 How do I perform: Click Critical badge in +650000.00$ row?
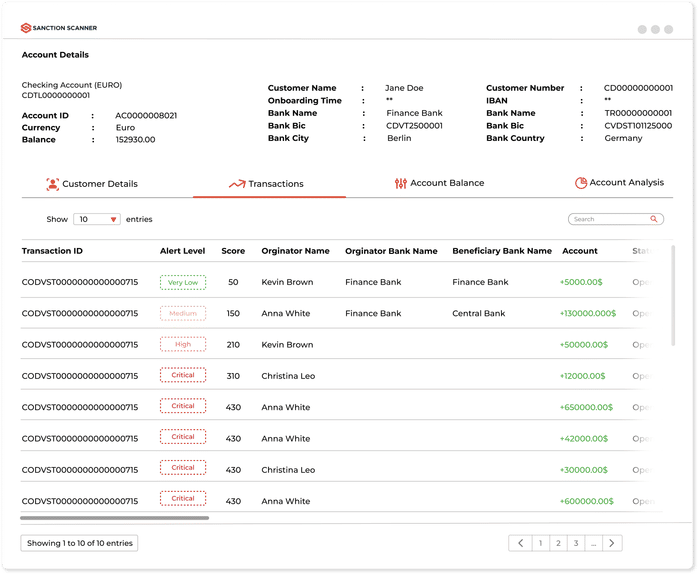coord(183,406)
